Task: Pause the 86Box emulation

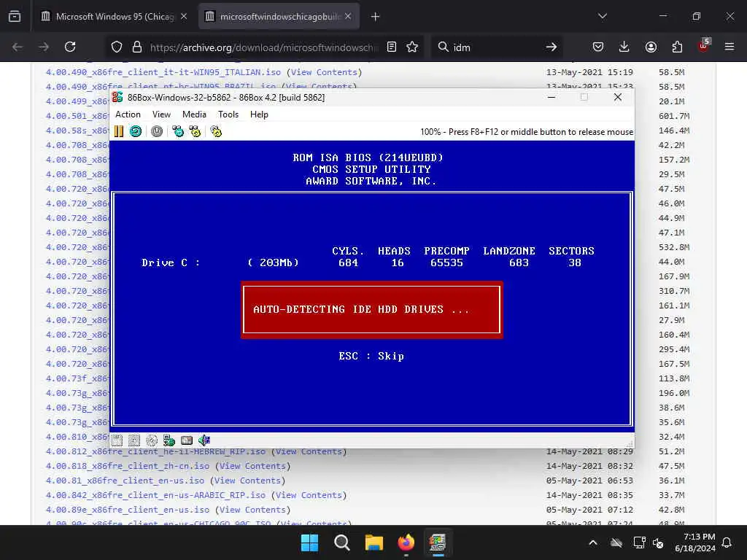Action: point(119,131)
